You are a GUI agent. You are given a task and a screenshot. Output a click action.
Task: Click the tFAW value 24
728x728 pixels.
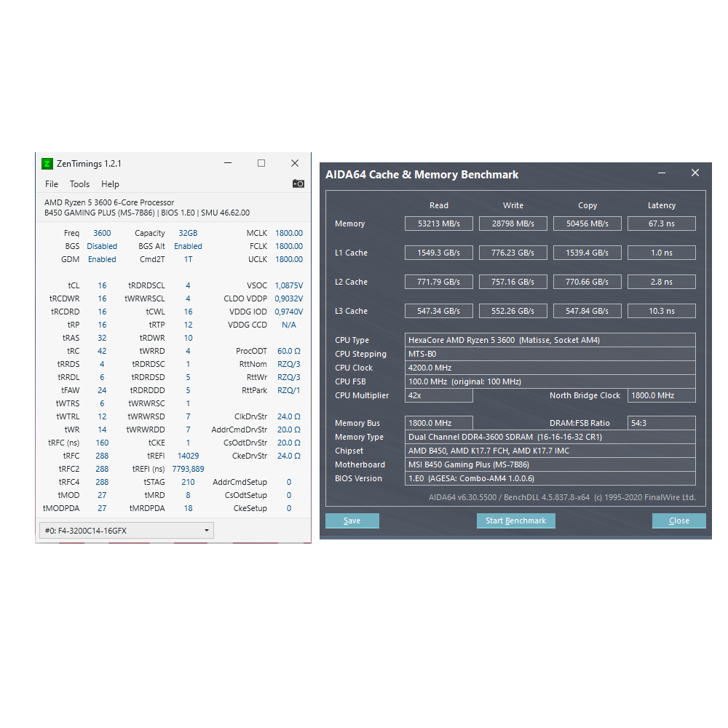(102, 390)
